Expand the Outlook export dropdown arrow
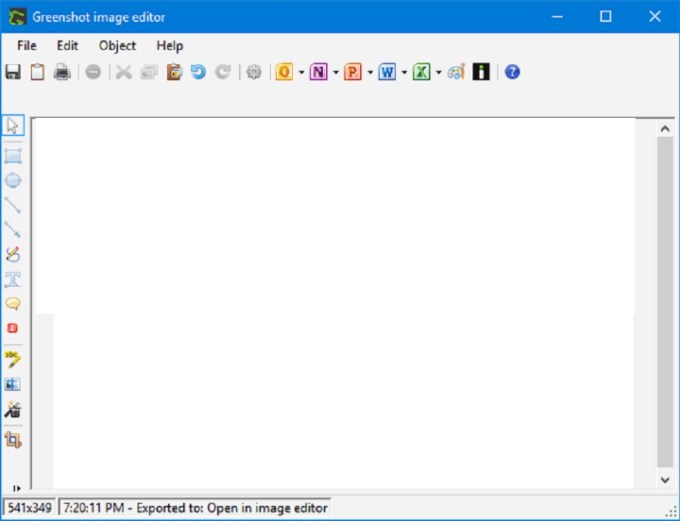The height and width of the screenshot is (521, 680). pos(301,72)
